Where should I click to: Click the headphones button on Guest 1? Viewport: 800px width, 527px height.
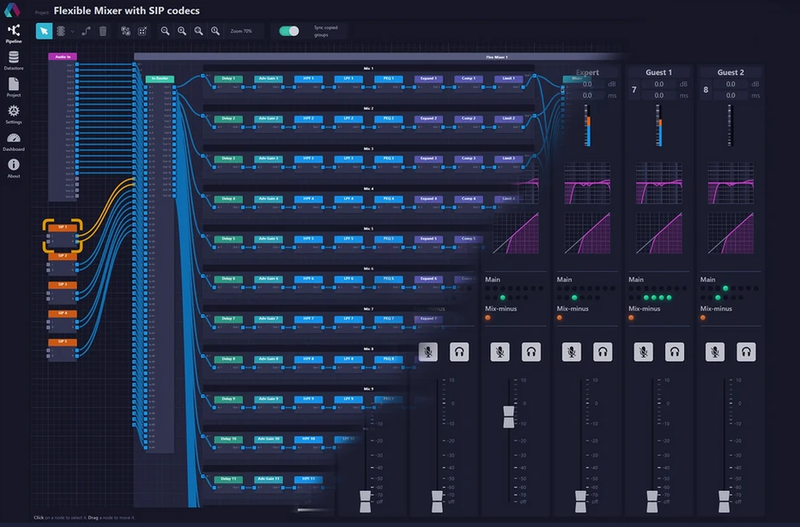click(675, 352)
